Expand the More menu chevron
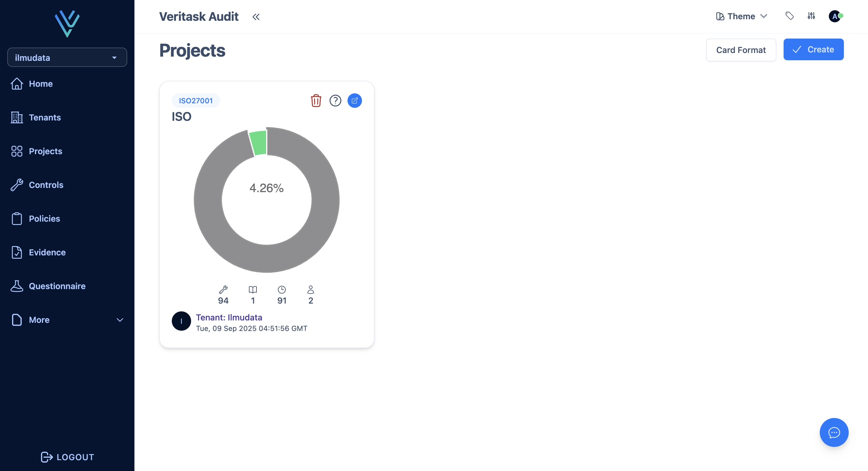The width and height of the screenshot is (868, 471). pyautogui.click(x=120, y=320)
